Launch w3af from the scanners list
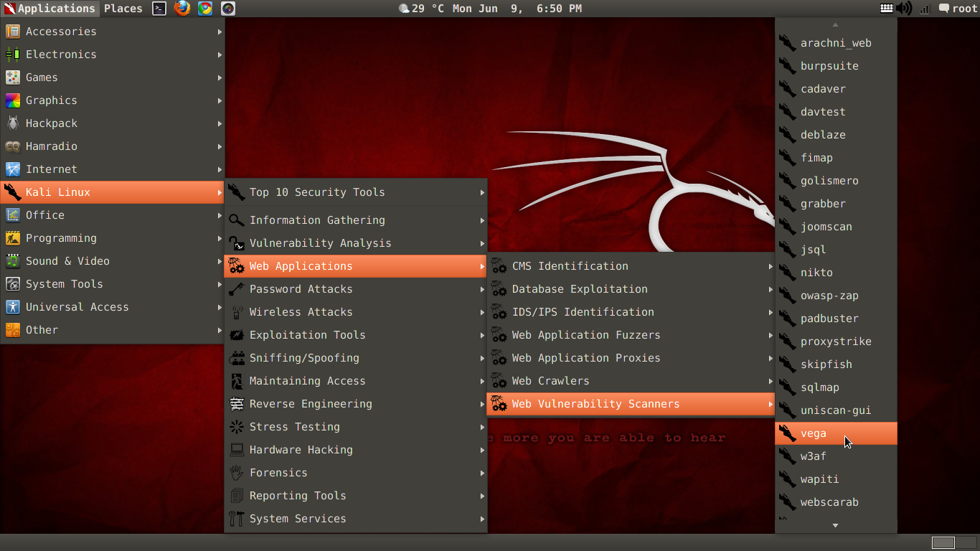 tap(836, 456)
